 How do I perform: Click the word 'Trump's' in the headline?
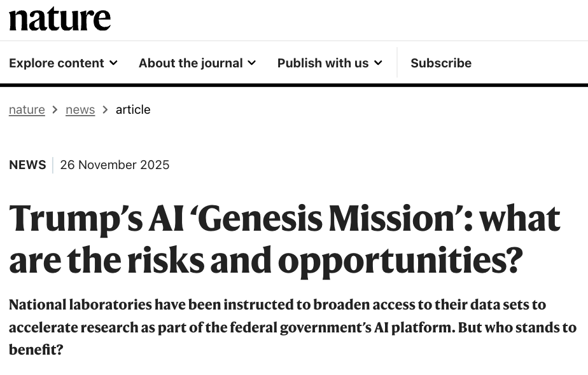click(x=66, y=219)
